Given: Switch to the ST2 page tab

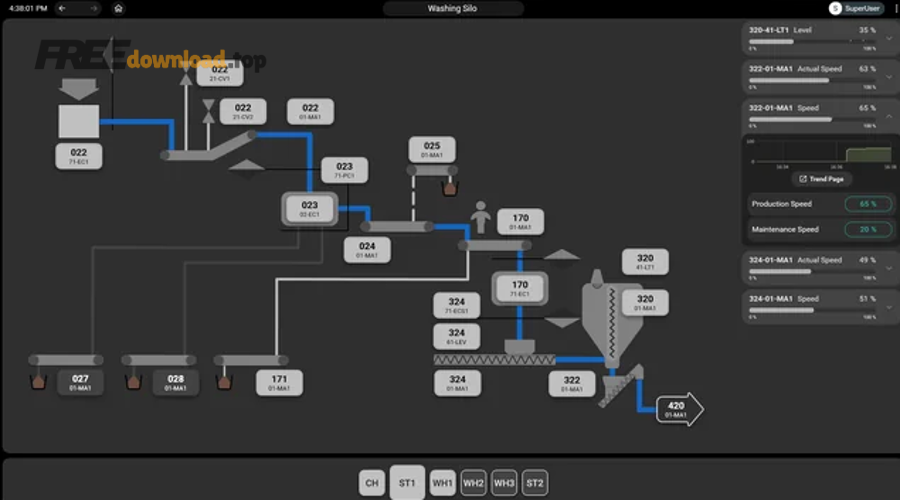Looking at the screenshot, I should click(535, 483).
